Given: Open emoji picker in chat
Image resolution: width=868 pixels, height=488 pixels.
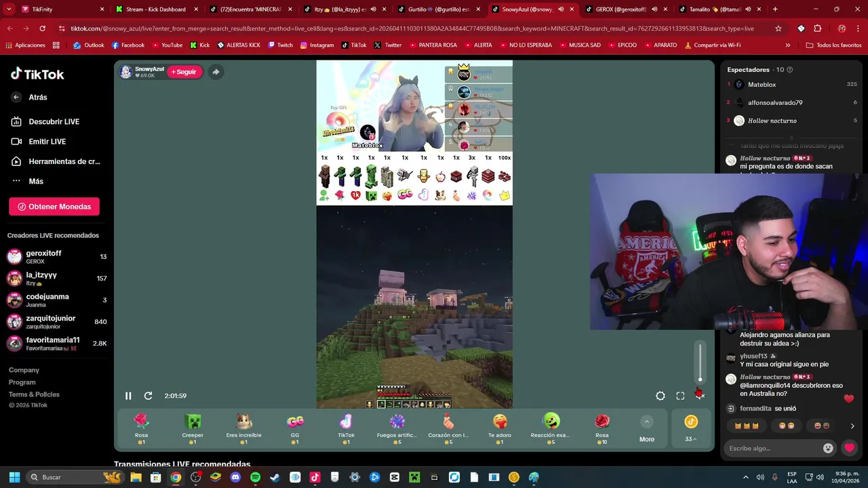Looking at the screenshot, I should click(828, 448).
